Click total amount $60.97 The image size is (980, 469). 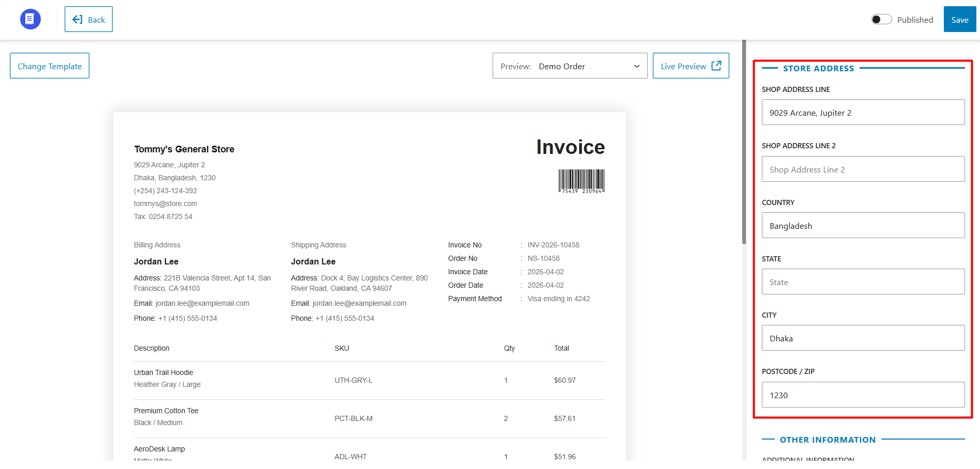tap(564, 380)
